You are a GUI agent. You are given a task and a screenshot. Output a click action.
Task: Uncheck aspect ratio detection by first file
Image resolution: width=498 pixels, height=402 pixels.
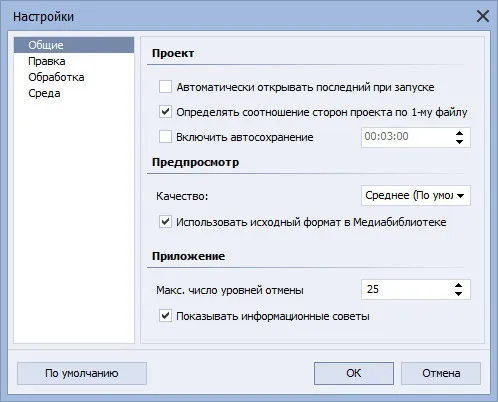pyautogui.click(x=165, y=112)
